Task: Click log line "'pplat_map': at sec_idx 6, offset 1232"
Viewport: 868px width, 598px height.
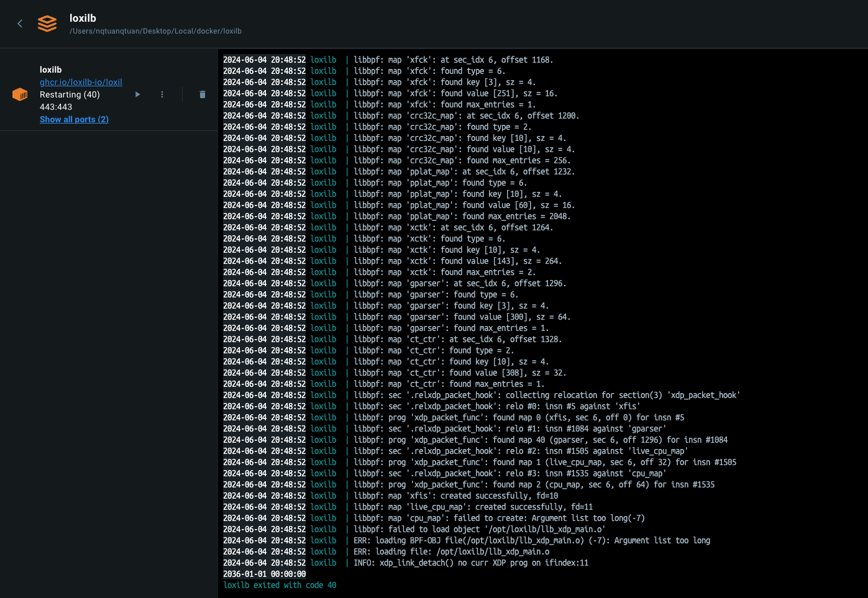Action: click(399, 171)
